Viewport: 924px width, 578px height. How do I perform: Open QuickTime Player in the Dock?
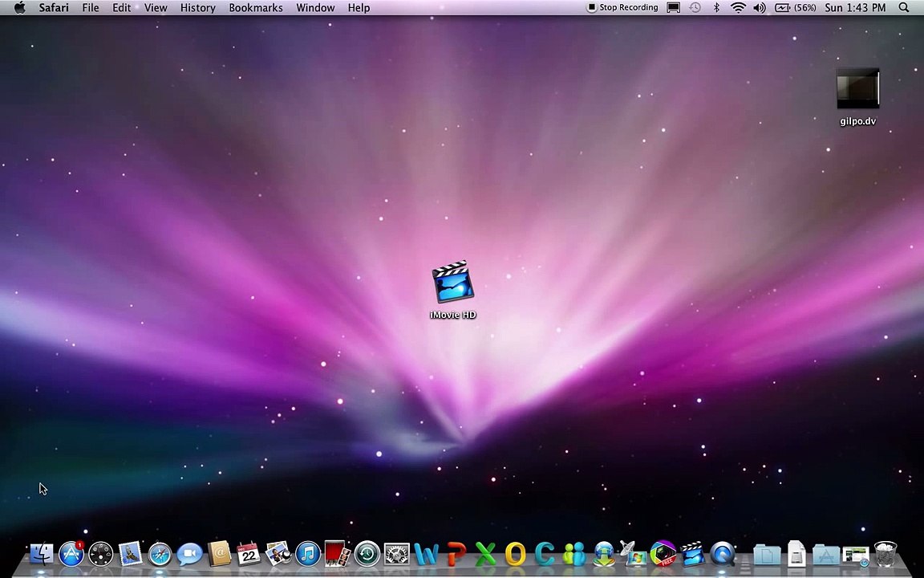point(723,555)
